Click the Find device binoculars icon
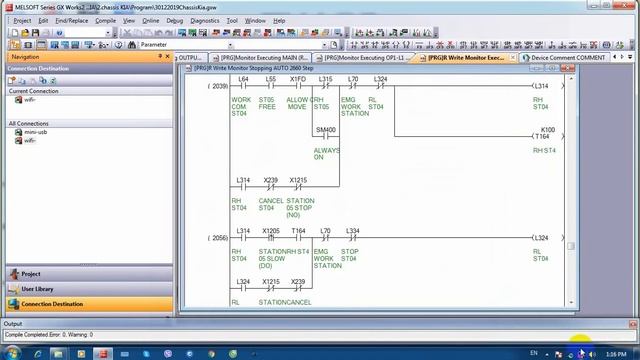 point(131,45)
